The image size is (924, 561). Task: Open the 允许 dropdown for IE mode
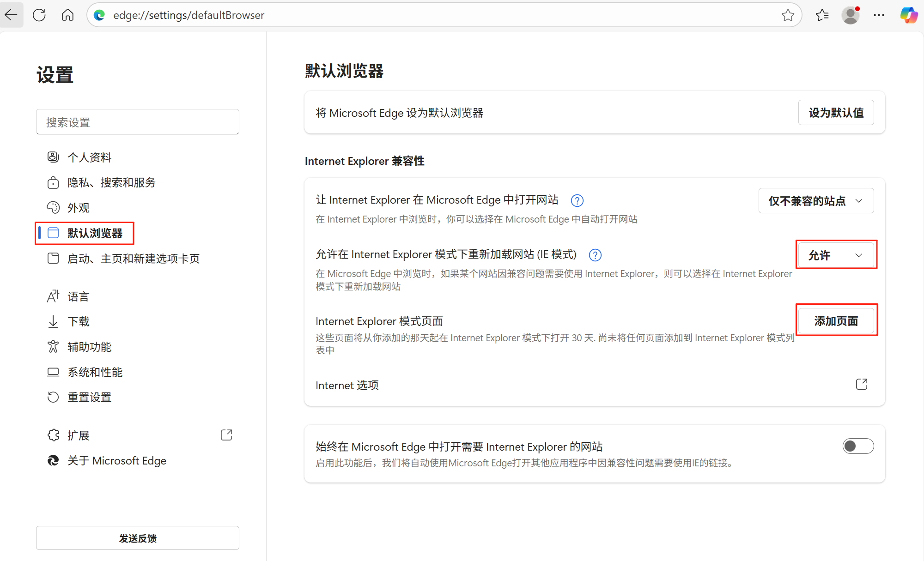pos(836,255)
